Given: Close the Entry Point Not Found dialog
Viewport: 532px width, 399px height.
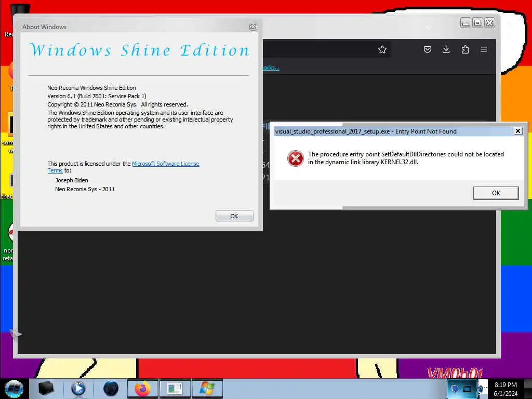Looking at the screenshot, I should (518, 131).
